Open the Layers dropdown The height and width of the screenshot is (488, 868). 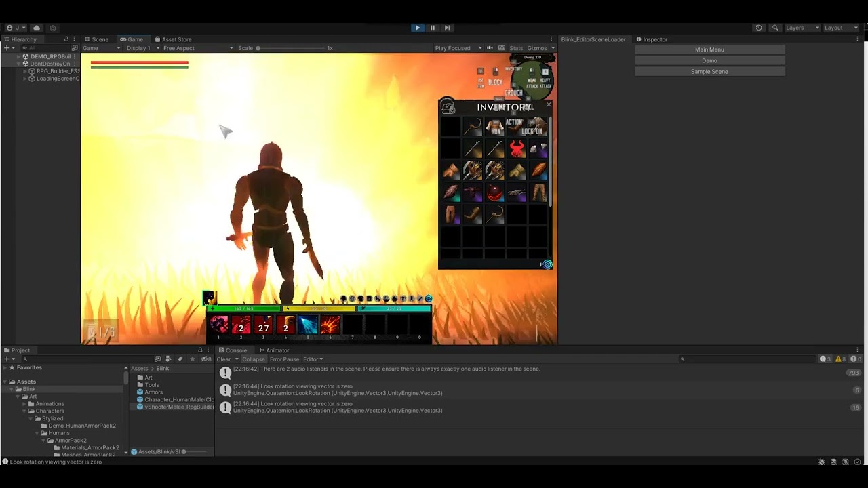pos(803,28)
